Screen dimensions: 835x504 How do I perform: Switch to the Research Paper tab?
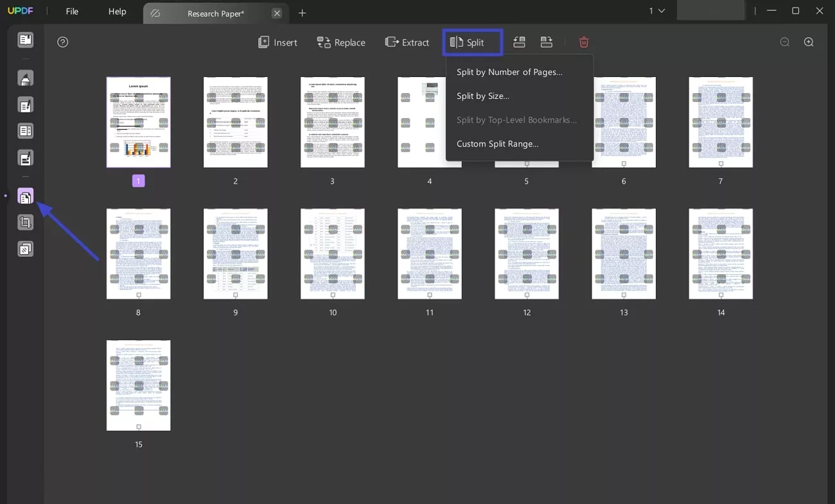[216, 13]
